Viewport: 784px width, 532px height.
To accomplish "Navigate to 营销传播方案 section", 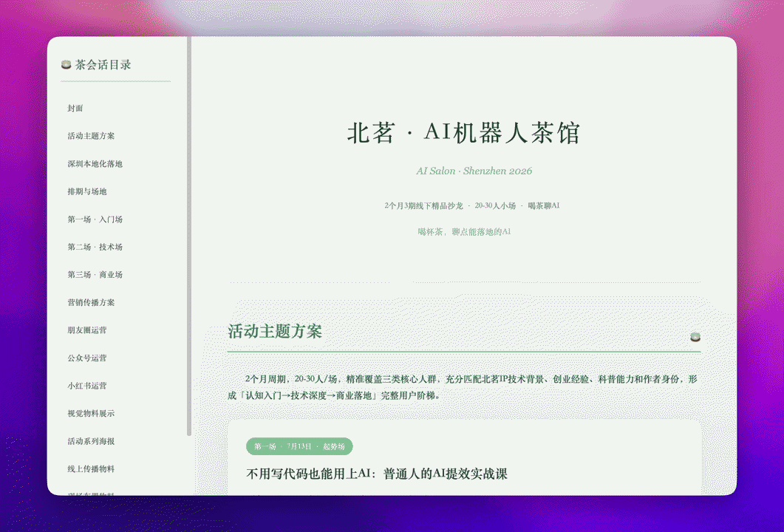I will (91, 302).
